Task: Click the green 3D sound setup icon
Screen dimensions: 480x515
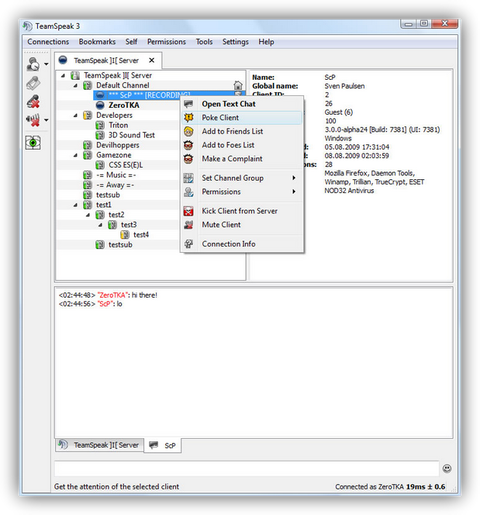Action: click(x=33, y=143)
